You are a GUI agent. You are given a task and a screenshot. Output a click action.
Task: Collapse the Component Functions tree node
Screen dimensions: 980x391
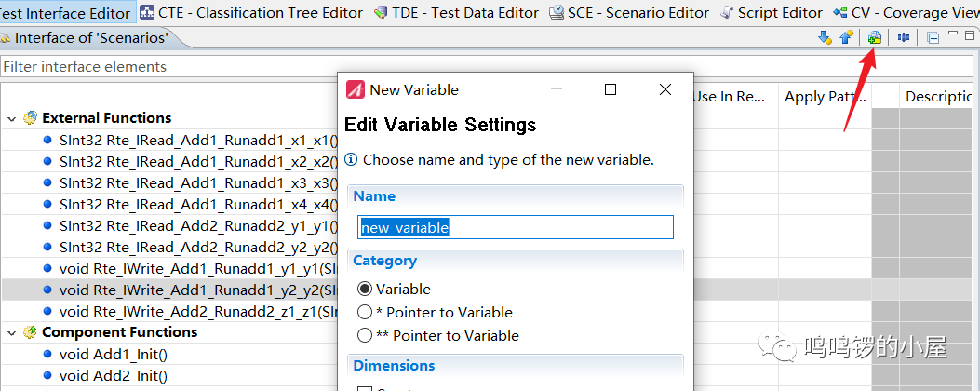click(x=11, y=333)
